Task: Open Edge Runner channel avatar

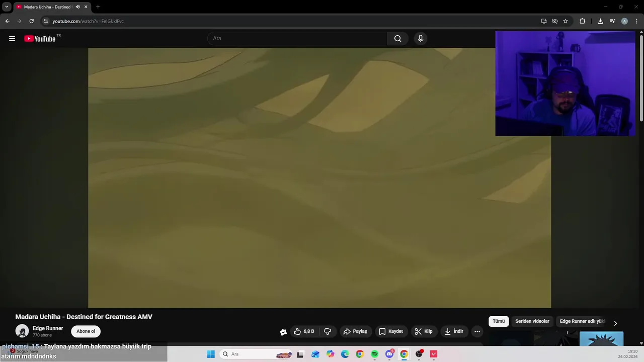Action: point(22,331)
